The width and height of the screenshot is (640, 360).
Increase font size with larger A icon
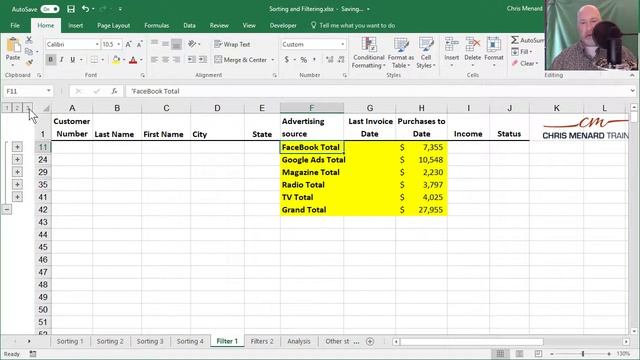coord(129,44)
